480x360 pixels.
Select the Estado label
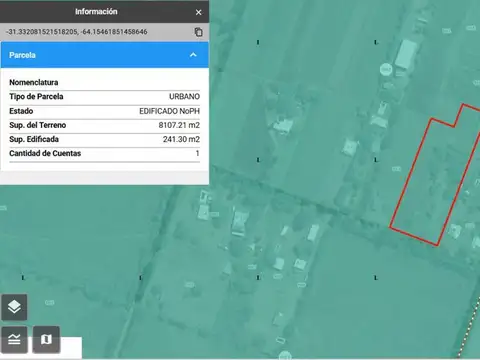[21, 111]
